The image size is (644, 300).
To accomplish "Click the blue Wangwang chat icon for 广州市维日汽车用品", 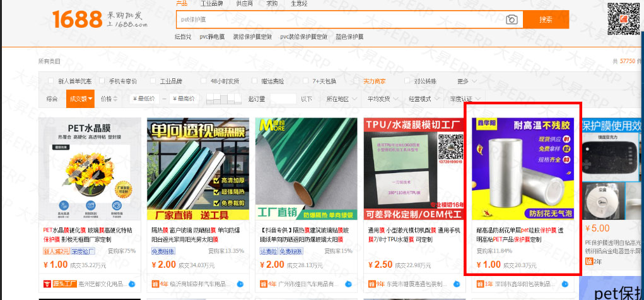I will point(349,284).
